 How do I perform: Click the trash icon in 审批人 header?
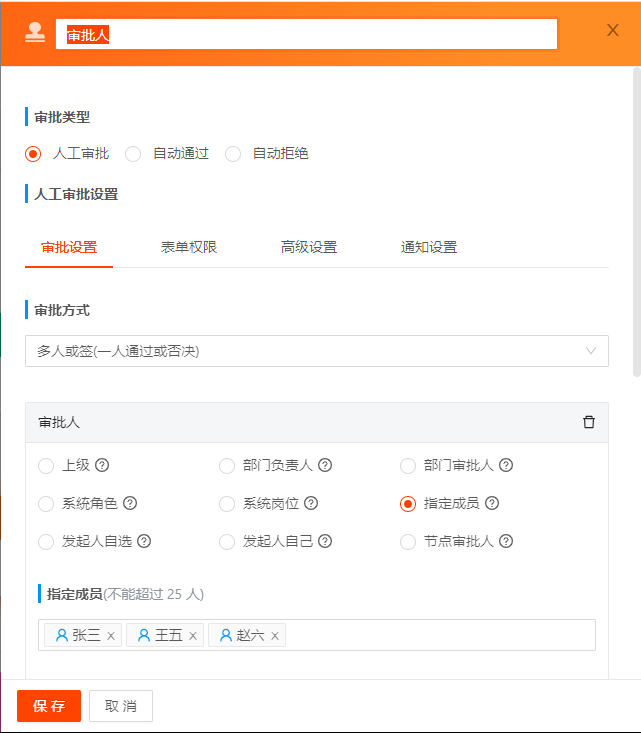coord(589,422)
